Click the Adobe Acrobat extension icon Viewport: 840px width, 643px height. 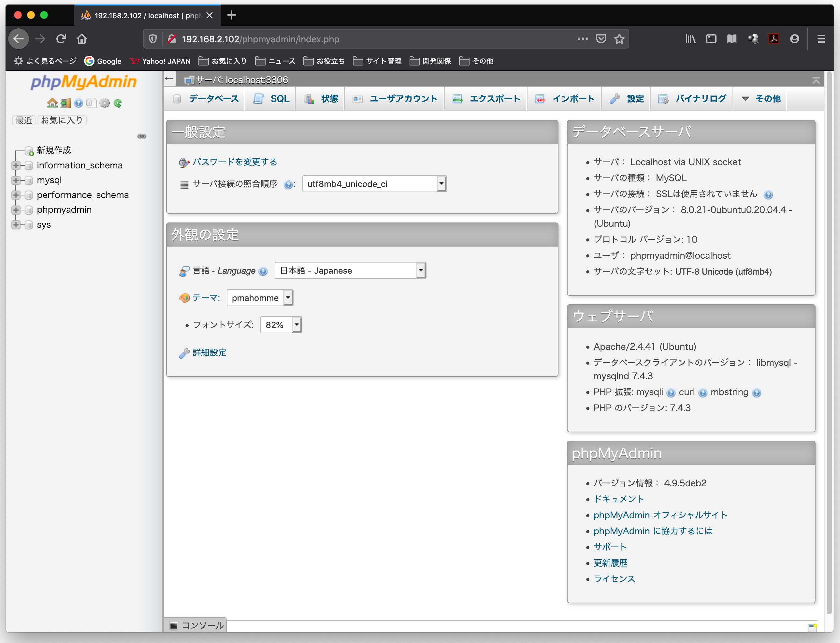click(774, 39)
